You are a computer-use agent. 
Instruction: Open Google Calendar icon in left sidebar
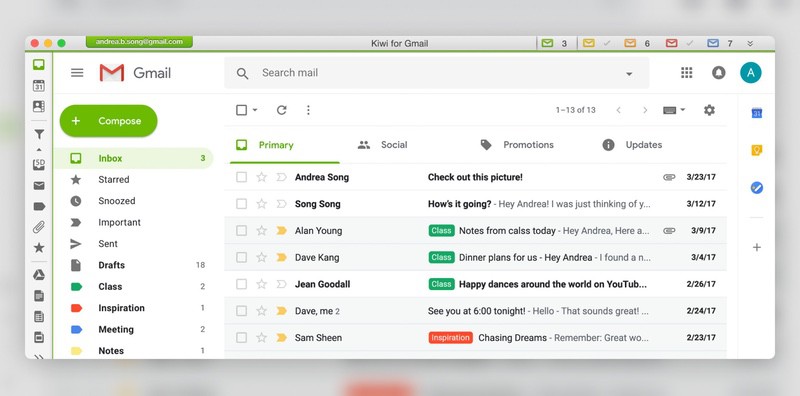(39, 85)
